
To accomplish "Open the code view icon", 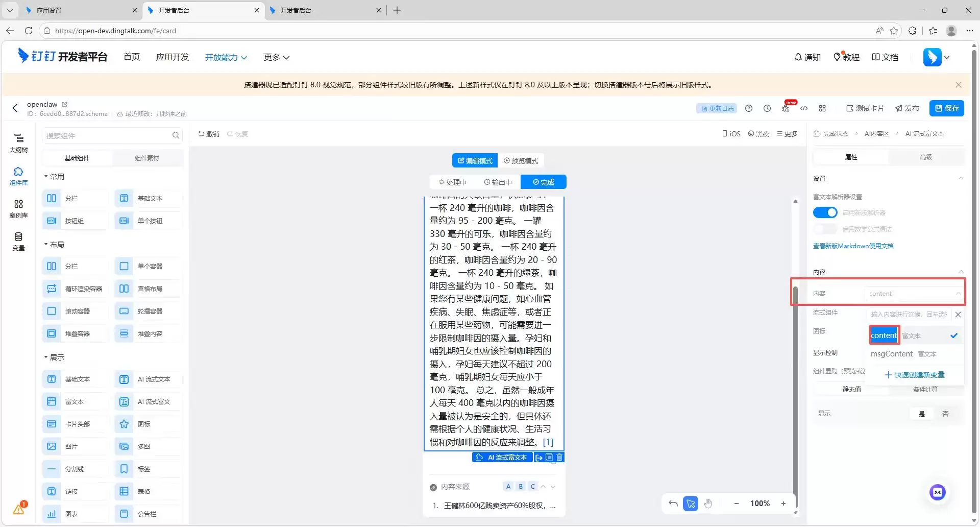I will (x=804, y=108).
